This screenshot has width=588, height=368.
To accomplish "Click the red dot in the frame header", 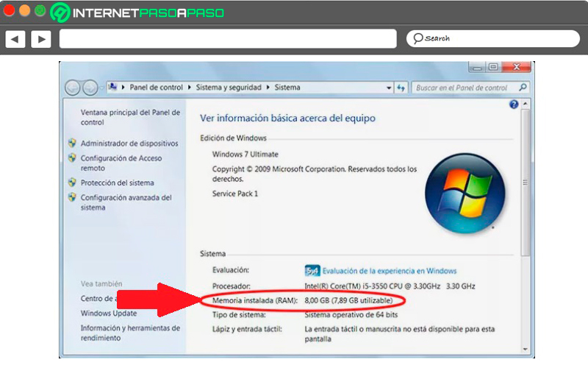I will click(9, 10).
